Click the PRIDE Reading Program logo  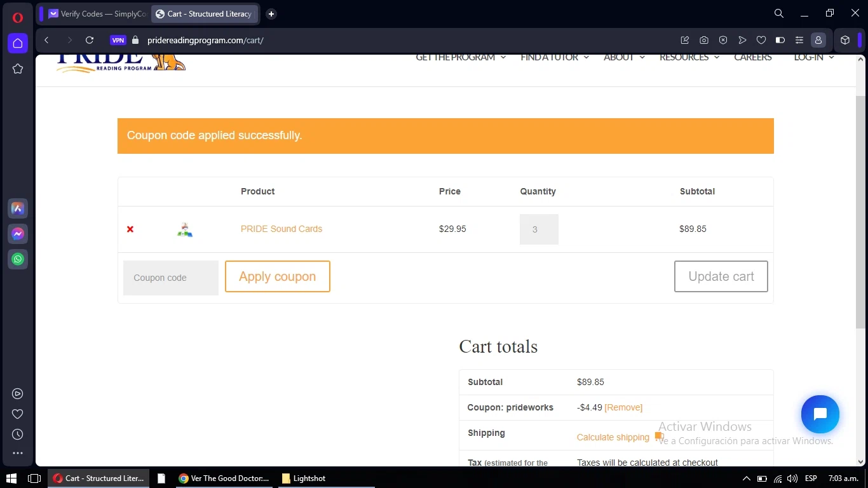tap(121, 63)
